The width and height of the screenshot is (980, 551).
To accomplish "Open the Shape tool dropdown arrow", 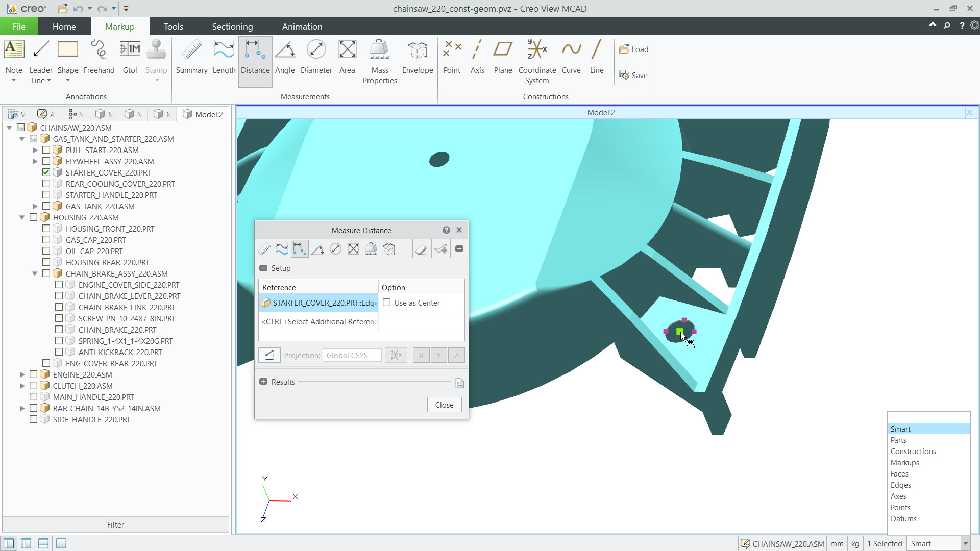I will pyautogui.click(x=68, y=81).
